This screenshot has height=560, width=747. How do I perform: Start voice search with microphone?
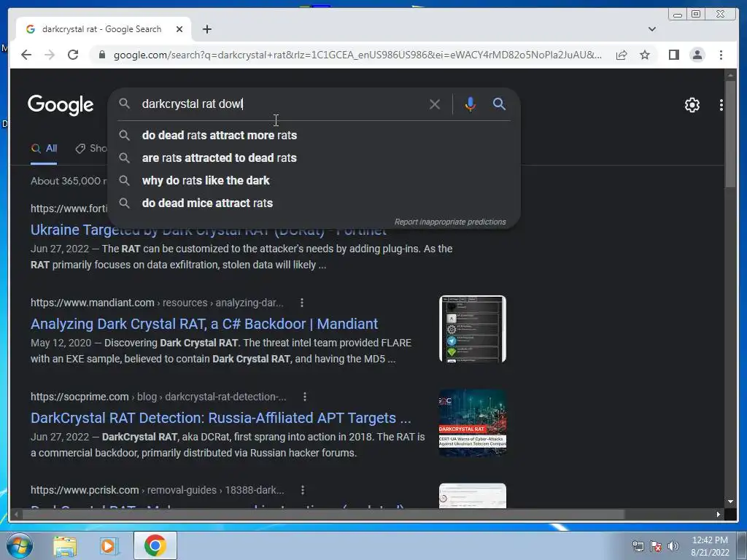470,104
